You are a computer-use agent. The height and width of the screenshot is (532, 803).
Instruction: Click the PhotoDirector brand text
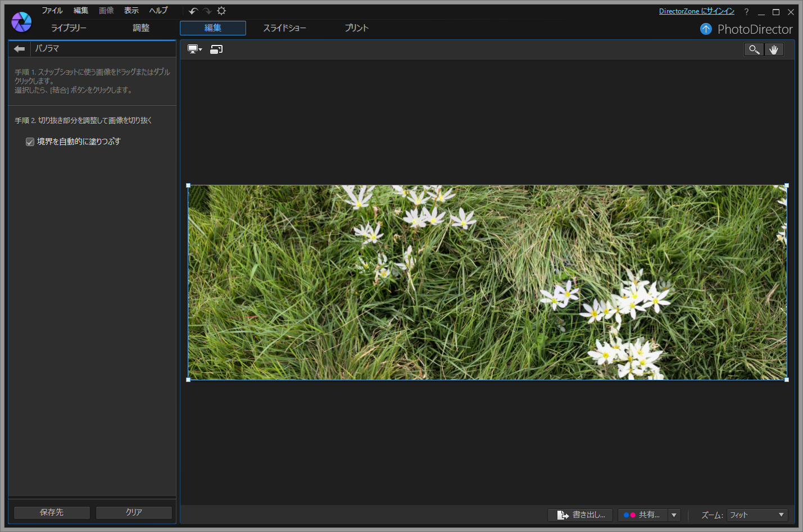pyautogui.click(x=755, y=29)
